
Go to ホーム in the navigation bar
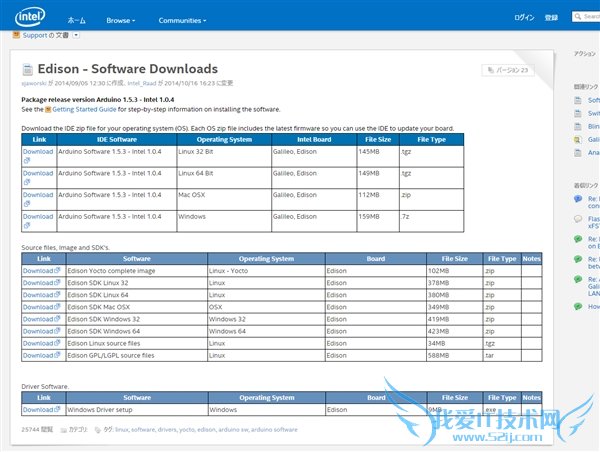(76, 20)
